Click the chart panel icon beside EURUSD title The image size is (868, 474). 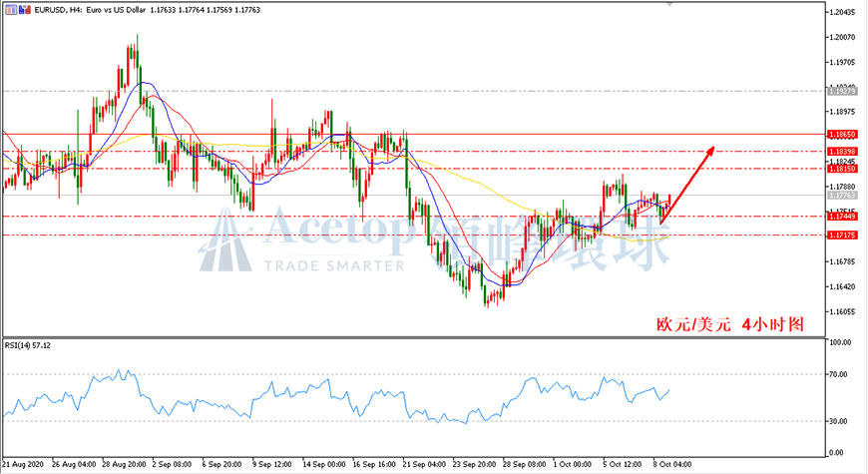click(11, 10)
